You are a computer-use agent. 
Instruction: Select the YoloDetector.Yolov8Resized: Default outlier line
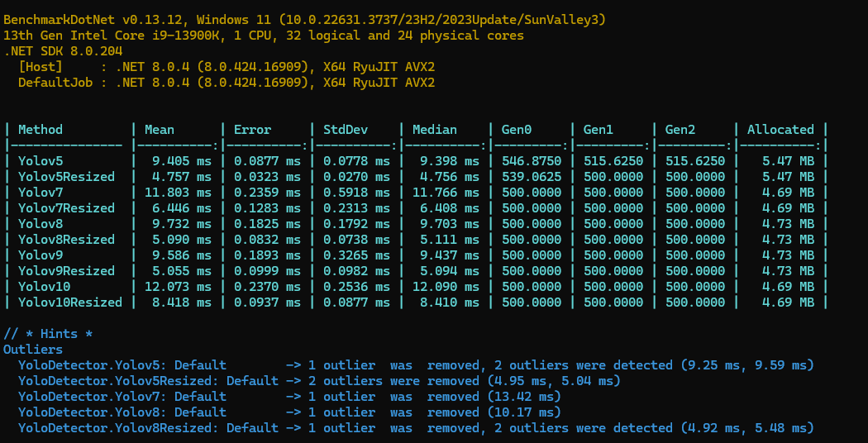(417, 428)
